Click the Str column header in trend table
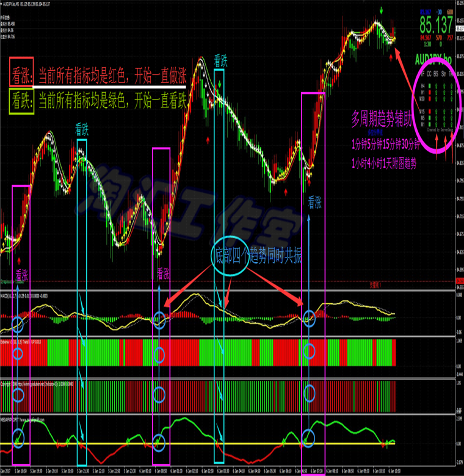 444,74
